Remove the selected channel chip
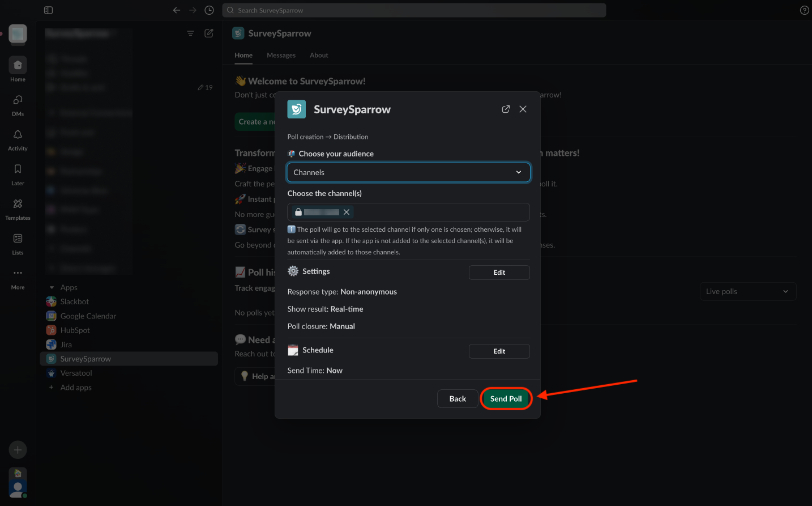Viewport: 812px width, 506px height. [347, 212]
